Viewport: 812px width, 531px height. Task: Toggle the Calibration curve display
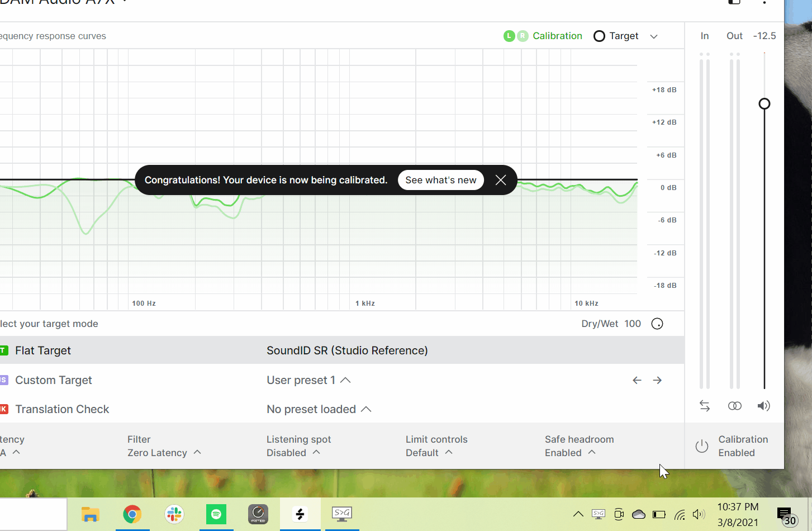click(x=543, y=36)
